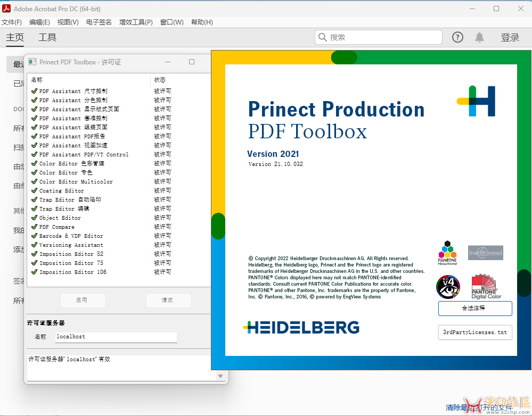Select Trap Editor 自动陷印 row
Screen dimensions: 532x416
[119, 199]
